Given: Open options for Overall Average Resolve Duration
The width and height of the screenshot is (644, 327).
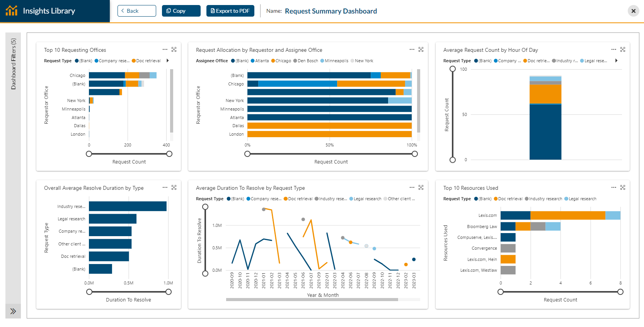Looking at the screenshot, I should pos(165,187).
